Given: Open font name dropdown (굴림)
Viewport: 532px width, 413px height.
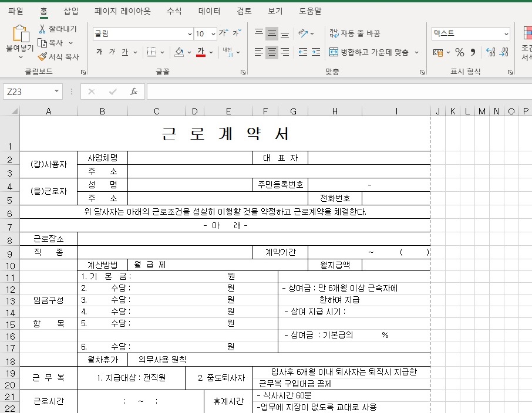Looking at the screenshot, I should 190,33.
